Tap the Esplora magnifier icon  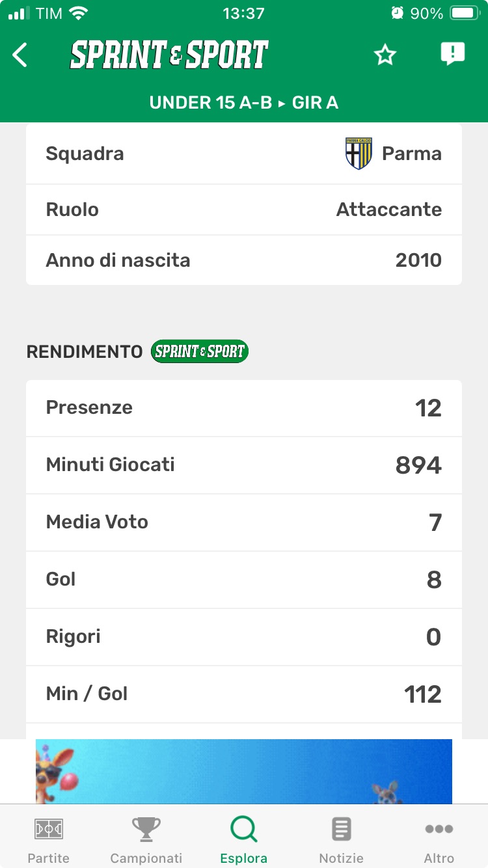(244, 829)
